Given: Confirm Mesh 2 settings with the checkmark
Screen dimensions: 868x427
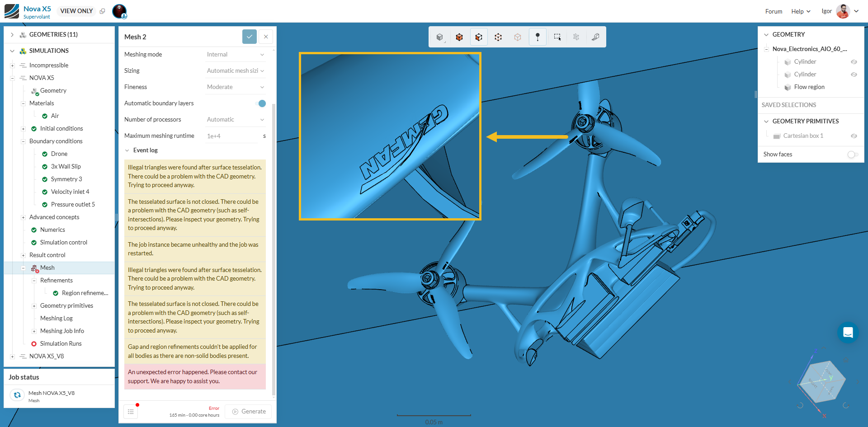Looking at the screenshot, I should pos(250,37).
